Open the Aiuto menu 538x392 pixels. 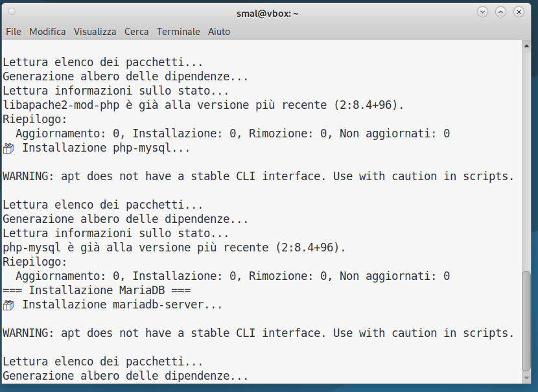tap(219, 31)
